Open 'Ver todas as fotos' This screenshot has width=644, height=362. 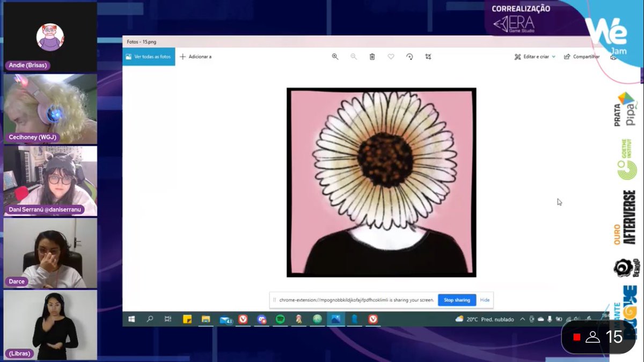(149, 56)
